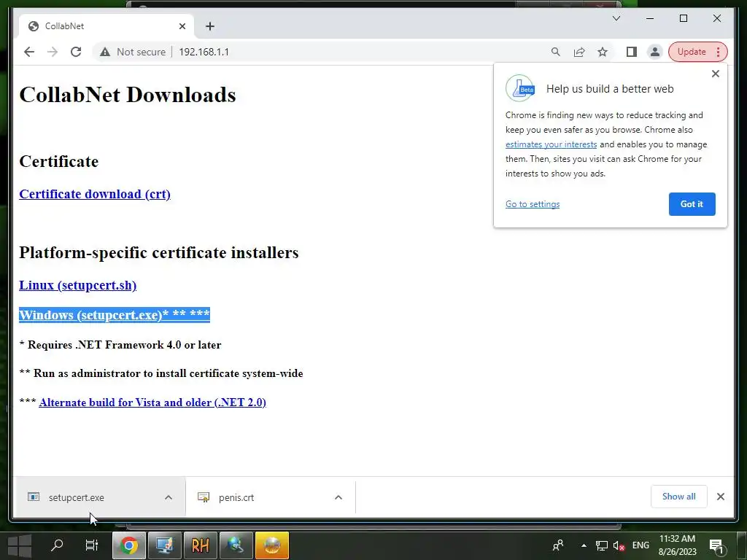The image size is (747, 560).
Task: Open the estimates your interests link
Action: point(551,144)
